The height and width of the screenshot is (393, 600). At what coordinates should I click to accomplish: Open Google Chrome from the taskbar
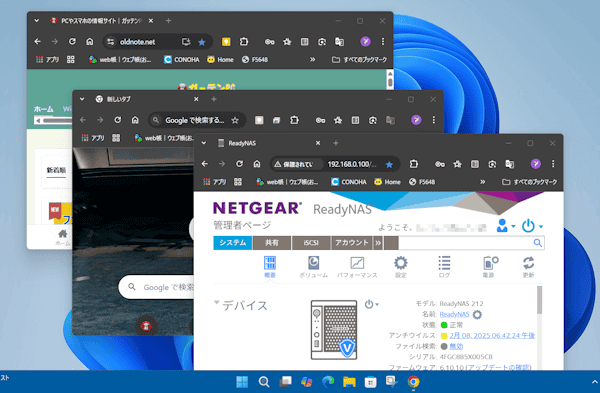[413, 382]
